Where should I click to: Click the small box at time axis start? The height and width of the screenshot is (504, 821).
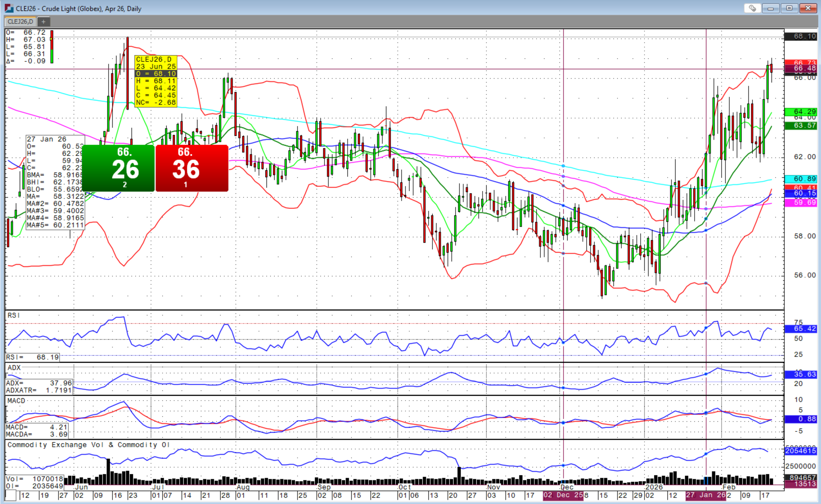(11, 496)
